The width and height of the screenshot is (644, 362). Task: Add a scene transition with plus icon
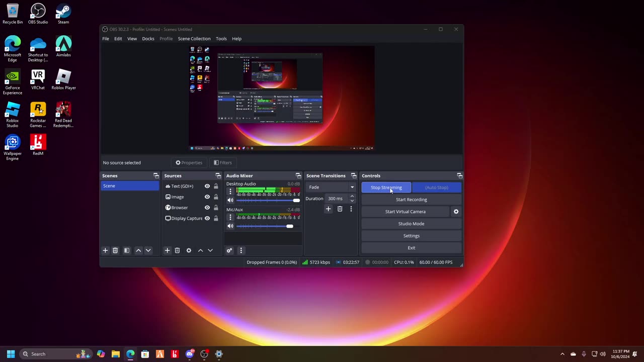(x=328, y=209)
